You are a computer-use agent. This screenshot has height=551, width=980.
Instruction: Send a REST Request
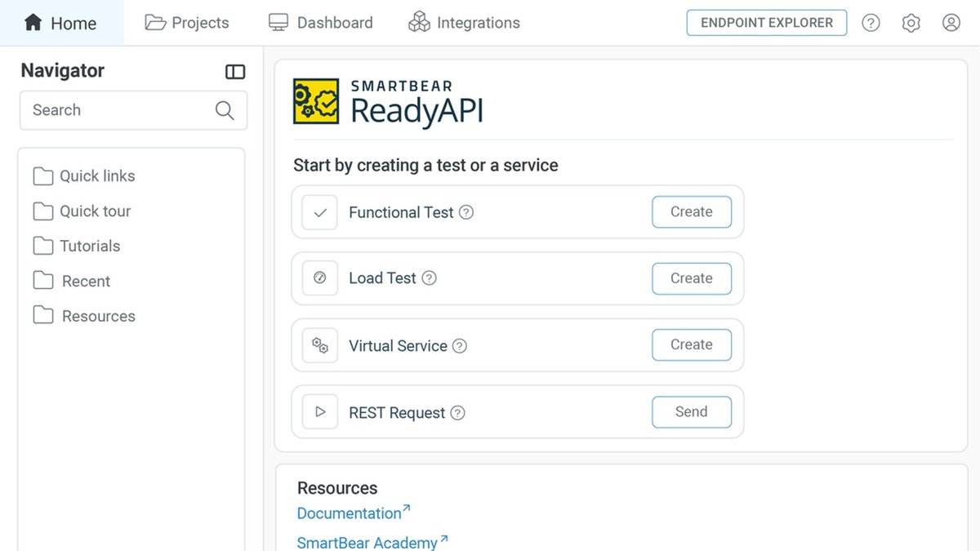coord(692,412)
